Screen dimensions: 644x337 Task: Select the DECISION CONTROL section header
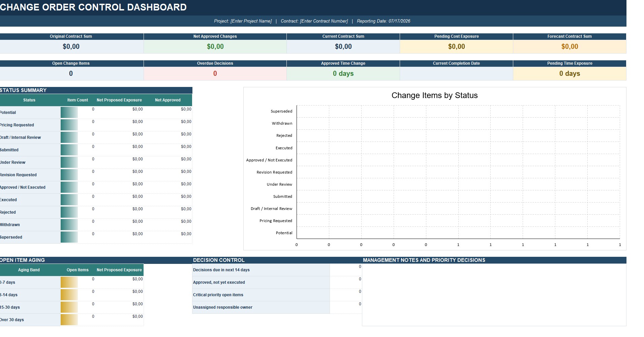[277, 260]
